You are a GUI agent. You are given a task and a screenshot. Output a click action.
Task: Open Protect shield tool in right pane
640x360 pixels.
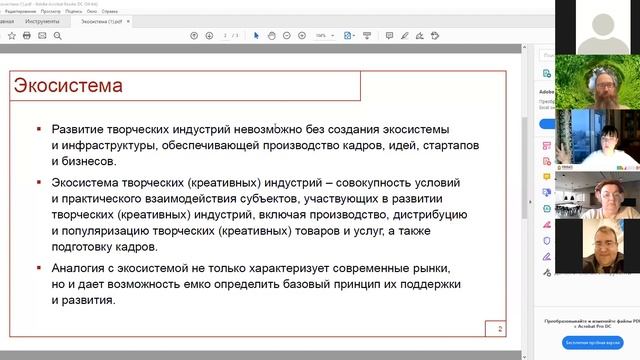click(547, 240)
